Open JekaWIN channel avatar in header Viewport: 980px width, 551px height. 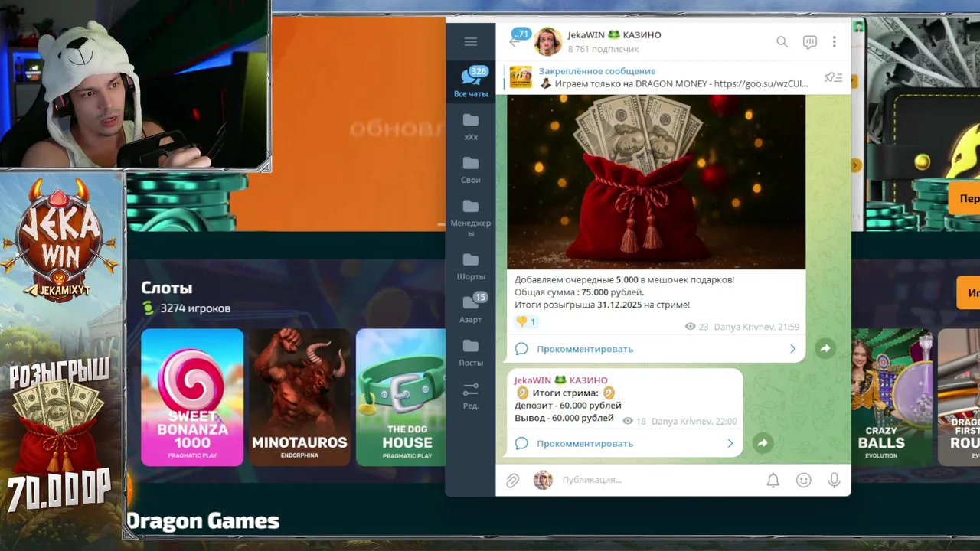coord(548,41)
